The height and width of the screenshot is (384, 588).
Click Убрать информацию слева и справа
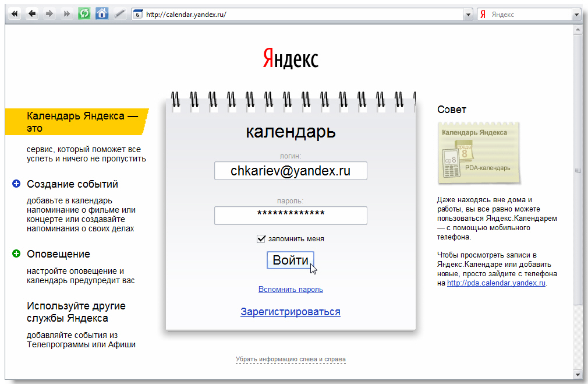point(291,359)
